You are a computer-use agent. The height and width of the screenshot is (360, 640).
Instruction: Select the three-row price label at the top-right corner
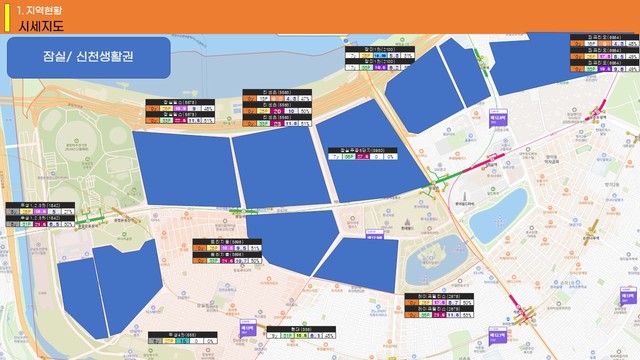click(x=604, y=53)
